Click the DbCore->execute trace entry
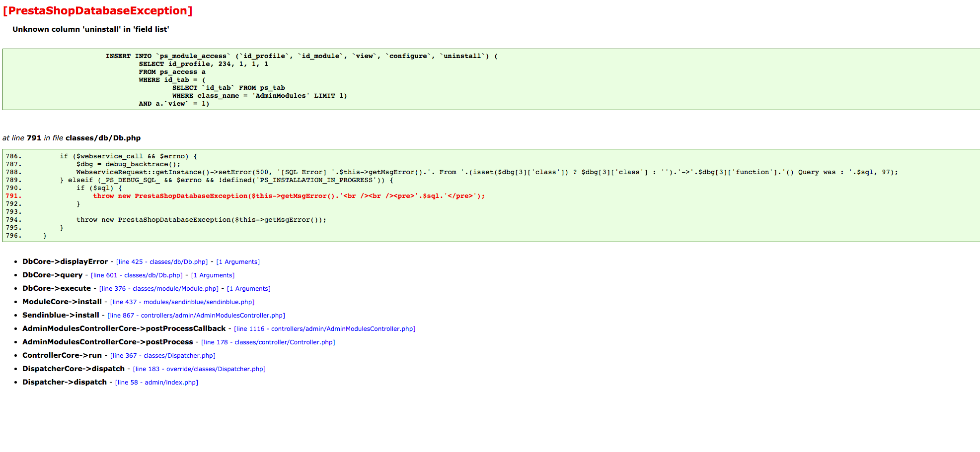The image size is (980, 452). click(x=57, y=288)
